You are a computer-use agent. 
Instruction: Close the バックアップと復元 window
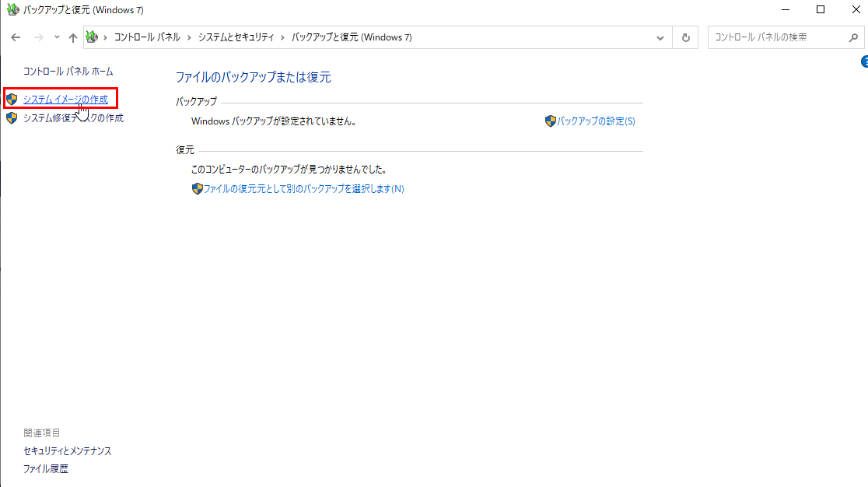[856, 9]
